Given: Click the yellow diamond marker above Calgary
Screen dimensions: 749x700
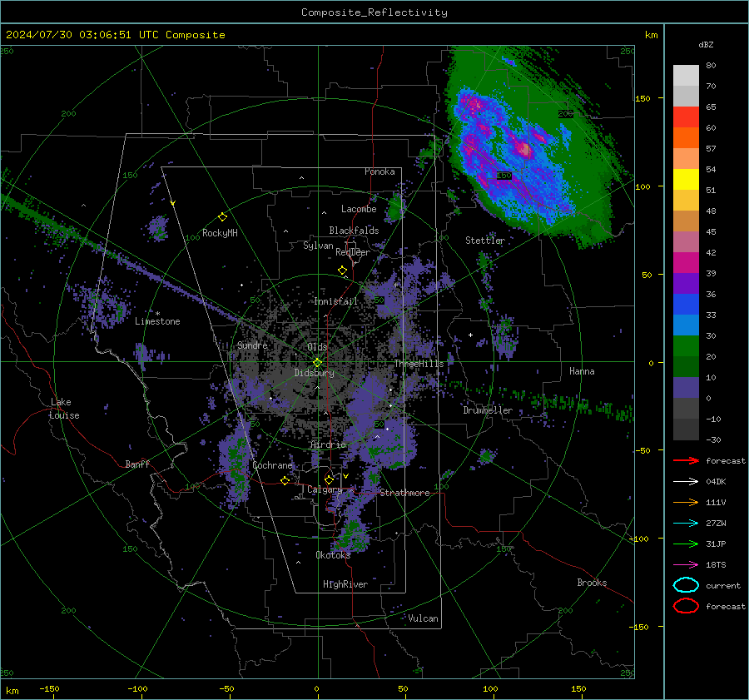Looking at the screenshot, I should point(329,479).
